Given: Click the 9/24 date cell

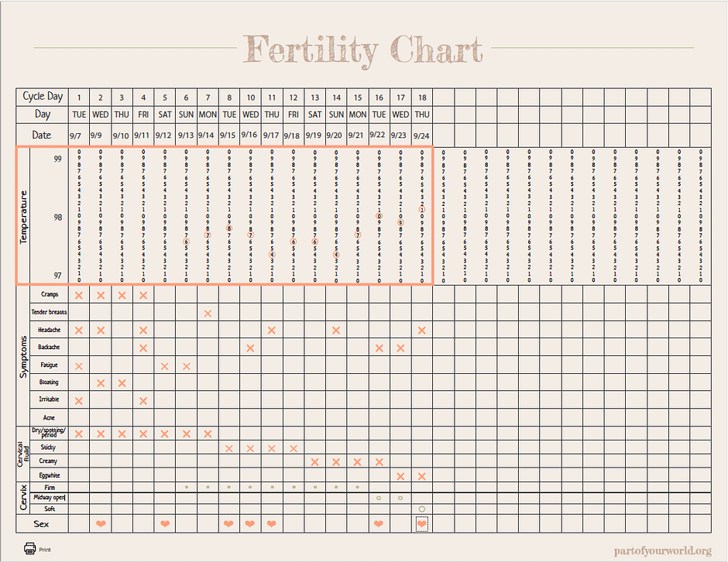Looking at the screenshot, I should click(421, 135).
